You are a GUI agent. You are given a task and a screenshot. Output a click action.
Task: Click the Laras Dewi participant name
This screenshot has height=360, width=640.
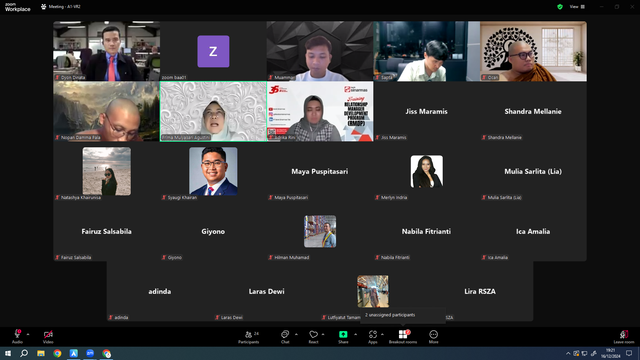point(266,291)
